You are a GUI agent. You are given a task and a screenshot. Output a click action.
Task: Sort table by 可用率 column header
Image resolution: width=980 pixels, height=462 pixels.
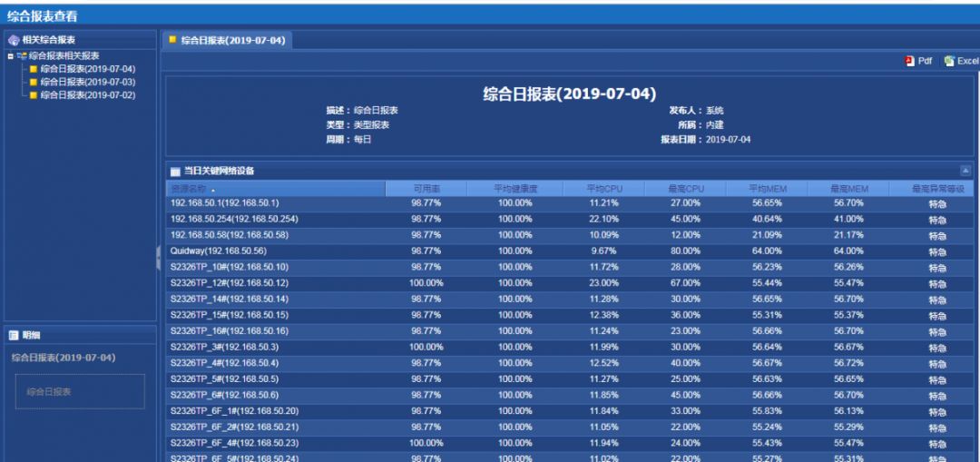point(426,189)
